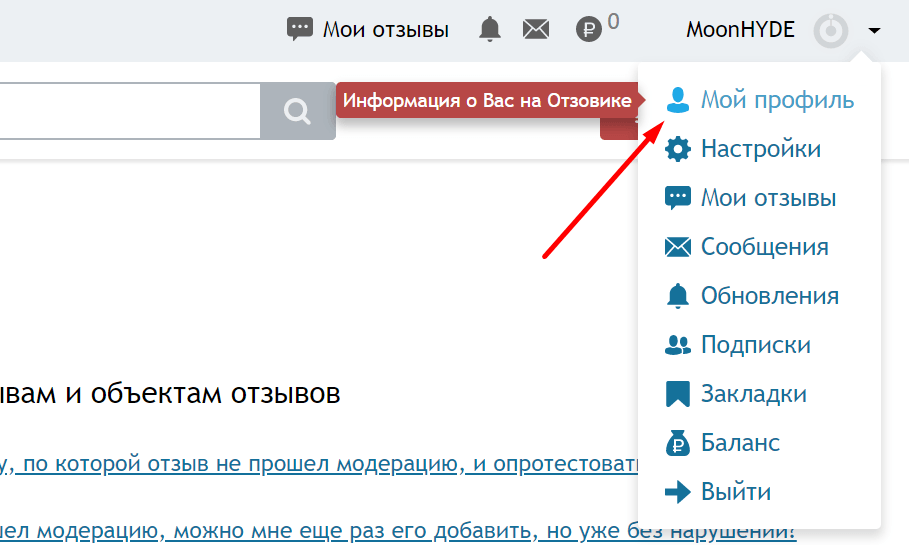Open Настройки from the menu
This screenshot has width=909, height=545.
pyautogui.click(x=743, y=149)
